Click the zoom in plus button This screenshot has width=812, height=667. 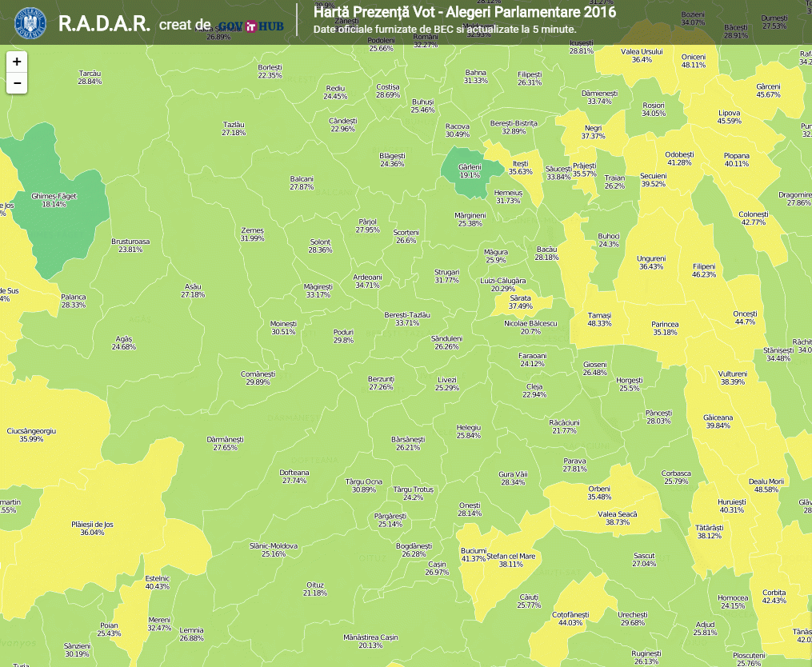pos(17,62)
